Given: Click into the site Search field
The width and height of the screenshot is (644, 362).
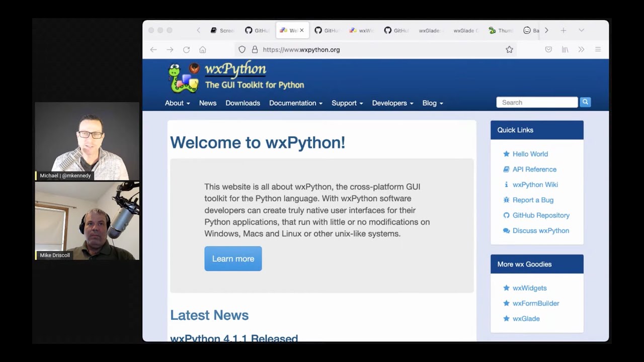Looking at the screenshot, I should (x=536, y=103).
